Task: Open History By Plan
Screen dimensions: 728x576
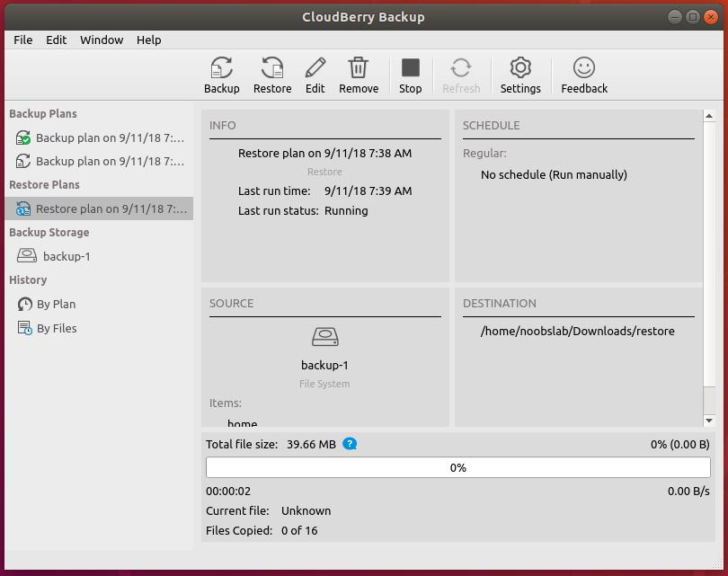Action: click(x=47, y=304)
